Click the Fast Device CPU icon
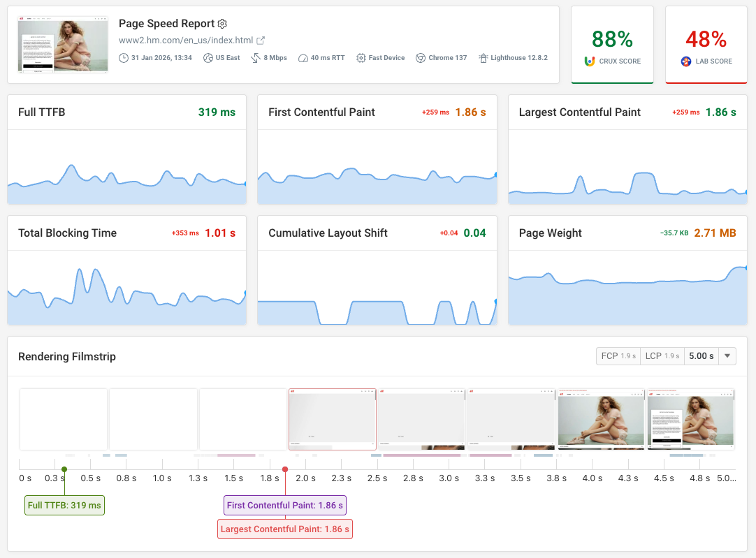The image size is (756, 558). 361,57
